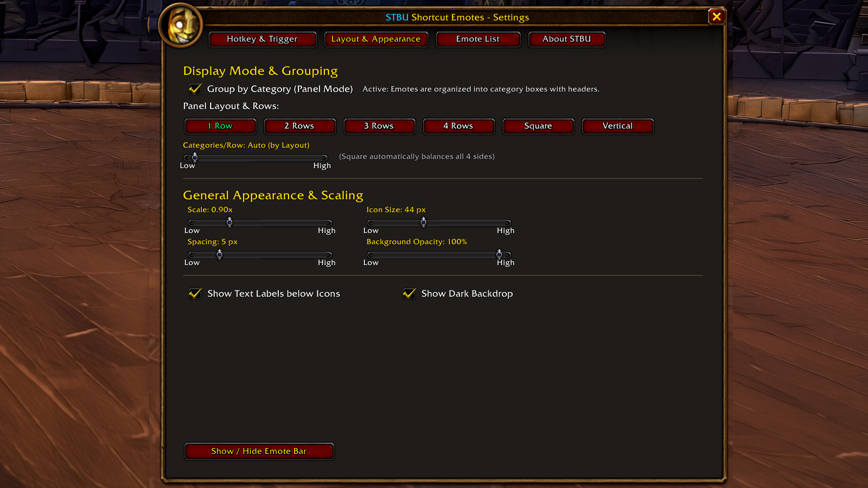868x488 pixels.
Task: Switch to Vertical panel layout
Action: tap(618, 126)
